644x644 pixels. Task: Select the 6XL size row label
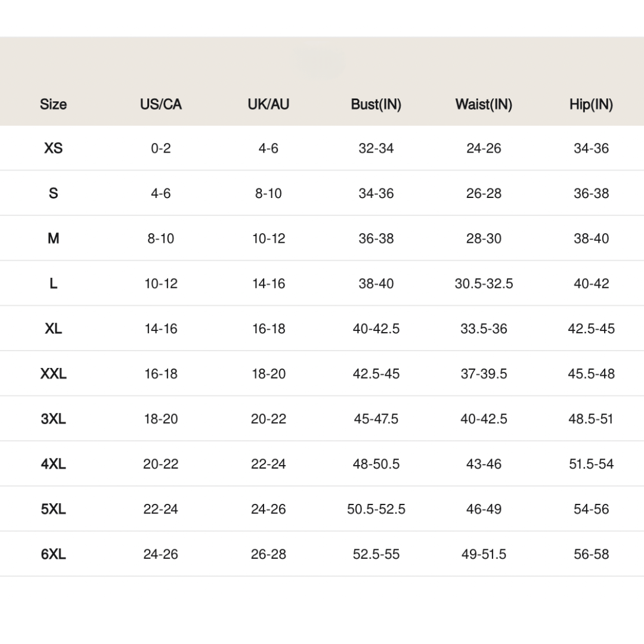53,554
